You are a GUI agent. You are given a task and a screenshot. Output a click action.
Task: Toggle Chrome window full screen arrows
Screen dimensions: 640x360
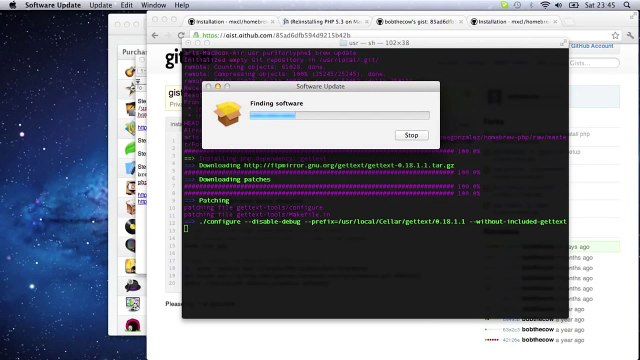[x=633, y=16]
